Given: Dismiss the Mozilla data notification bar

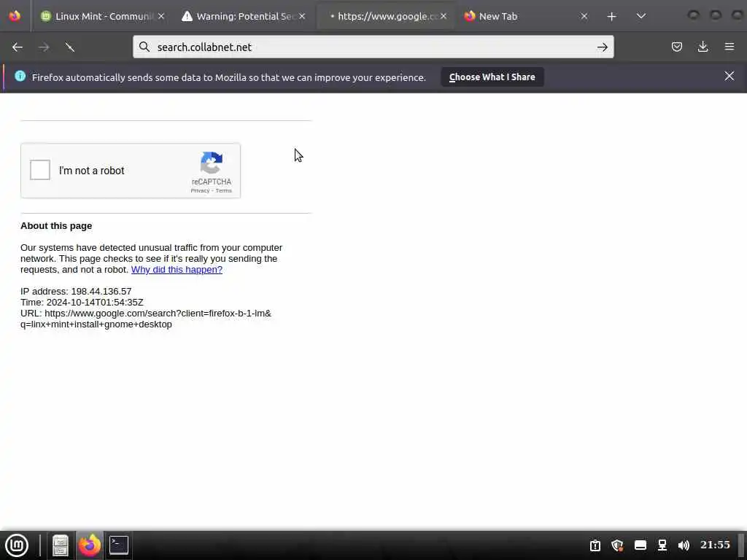Looking at the screenshot, I should pos(729,76).
